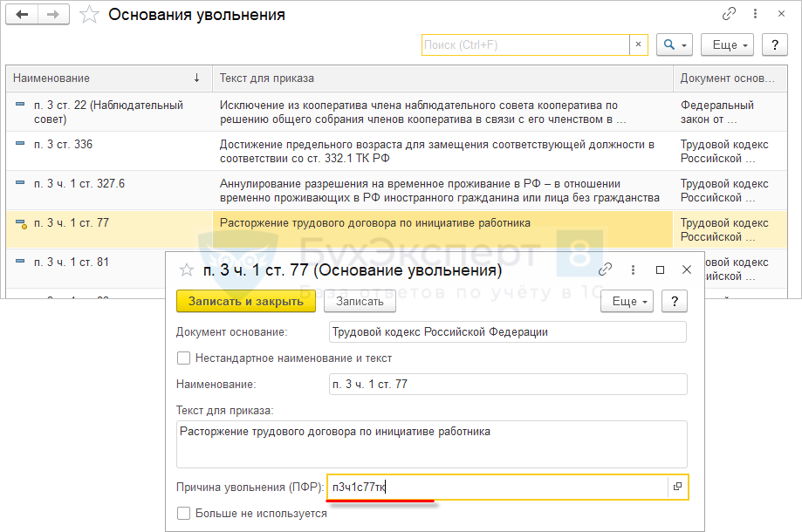The width and height of the screenshot is (802, 532).
Task: Enable Нестандартное наименование и текст checkbox
Action: (183, 358)
